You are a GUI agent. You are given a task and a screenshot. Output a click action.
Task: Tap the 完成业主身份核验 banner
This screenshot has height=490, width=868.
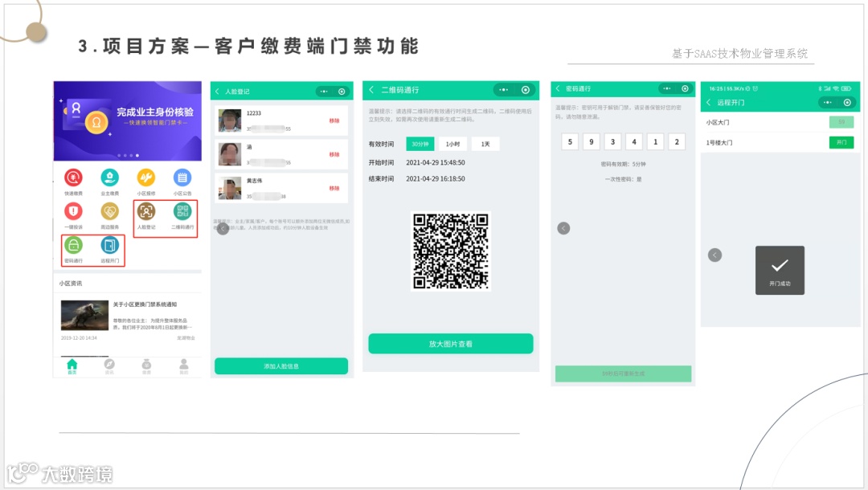127,121
